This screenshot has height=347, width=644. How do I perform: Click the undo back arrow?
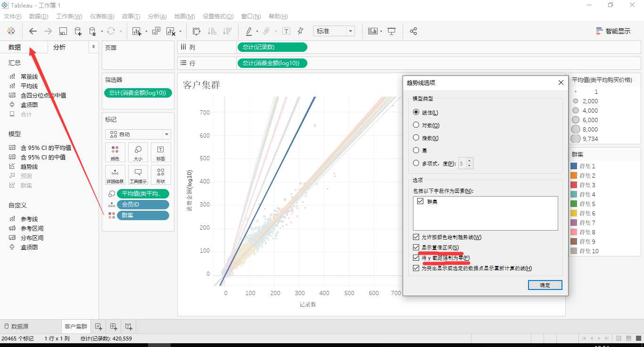[x=33, y=31]
